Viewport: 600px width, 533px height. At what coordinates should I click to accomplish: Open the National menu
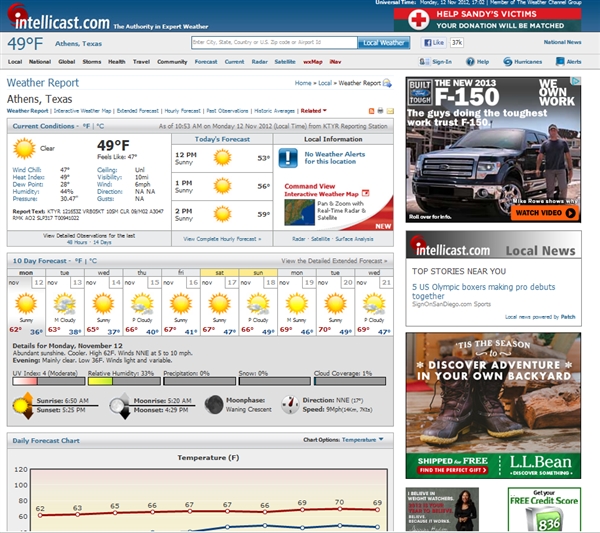(x=40, y=62)
